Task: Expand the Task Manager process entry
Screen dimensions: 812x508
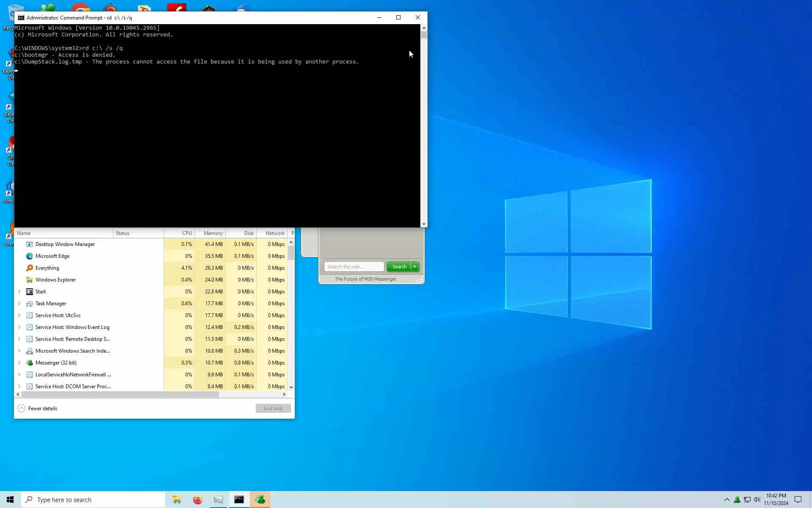Action: pyautogui.click(x=19, y=304)
